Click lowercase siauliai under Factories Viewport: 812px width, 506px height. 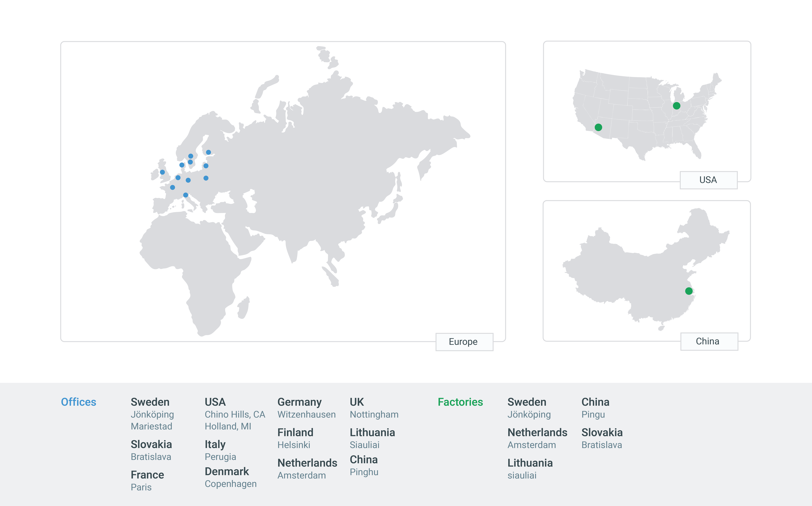tap(522, 475)
